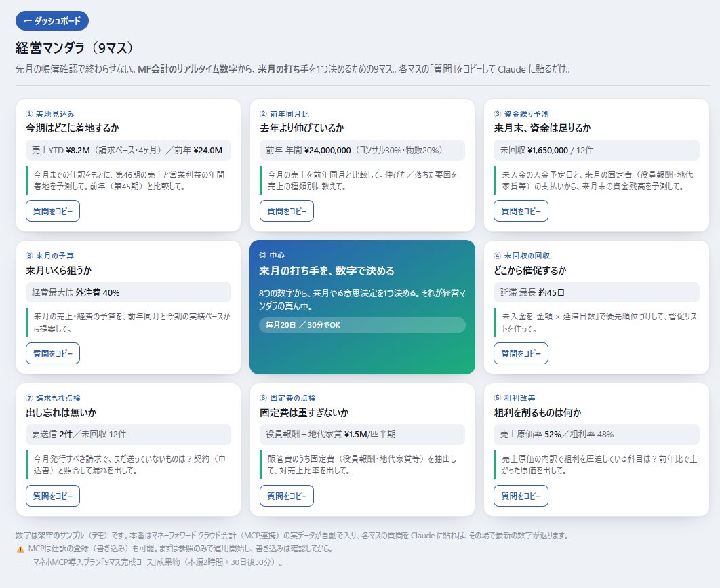The width and height of the screenshot is (720, 588).
Task: Click the 固定費は重すぎないか title
Action: pos(304,413)
